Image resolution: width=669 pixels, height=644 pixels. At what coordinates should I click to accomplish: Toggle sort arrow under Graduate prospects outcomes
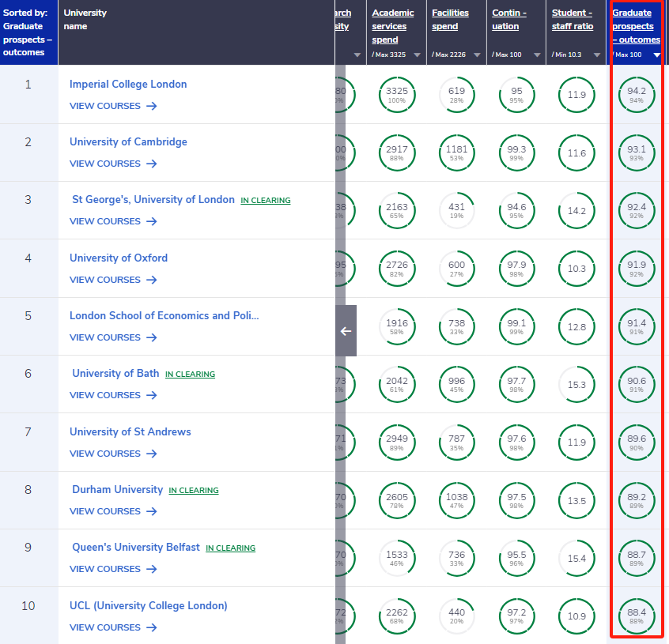656,55
